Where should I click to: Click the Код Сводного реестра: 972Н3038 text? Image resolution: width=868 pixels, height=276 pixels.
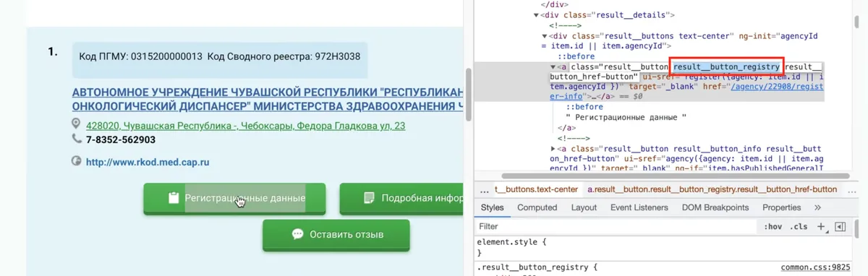pos(284,56)
